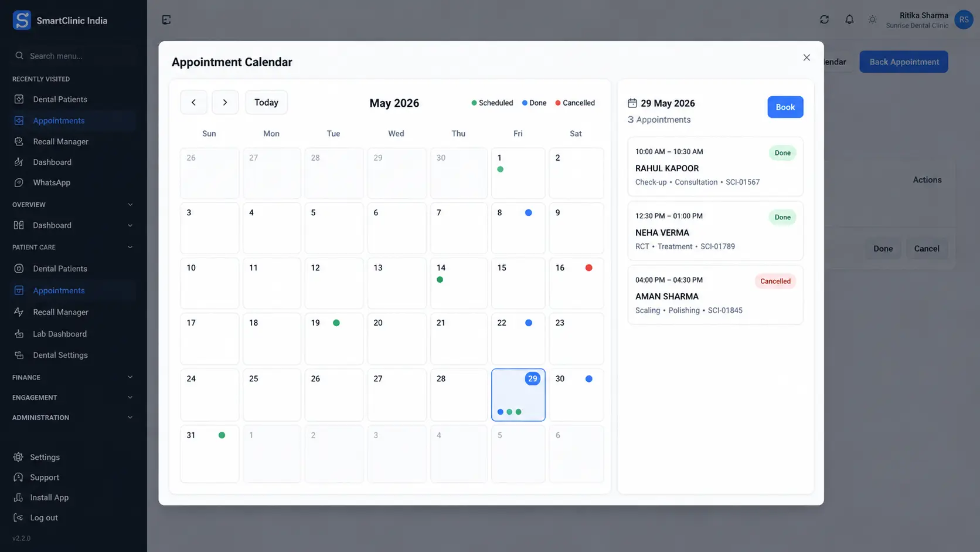980x552 pixels.
Task: Open Dashboard under Recently Visited
Action: 73,162
